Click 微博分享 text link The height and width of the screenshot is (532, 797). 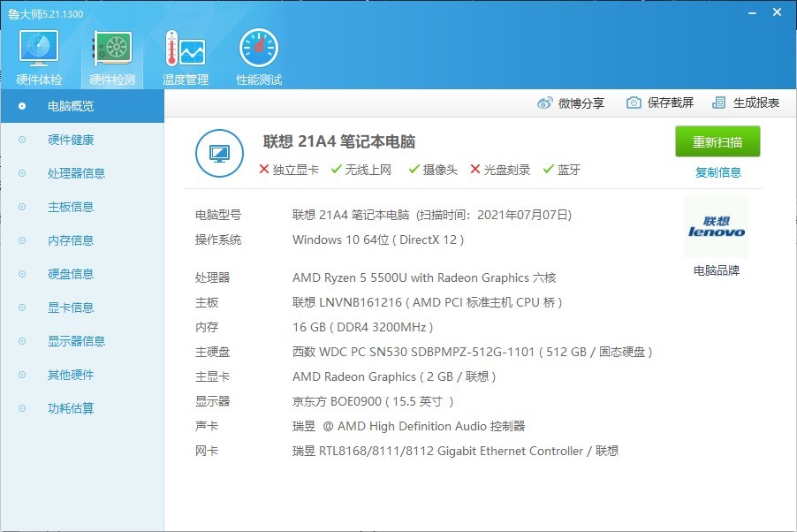[581, 103]
